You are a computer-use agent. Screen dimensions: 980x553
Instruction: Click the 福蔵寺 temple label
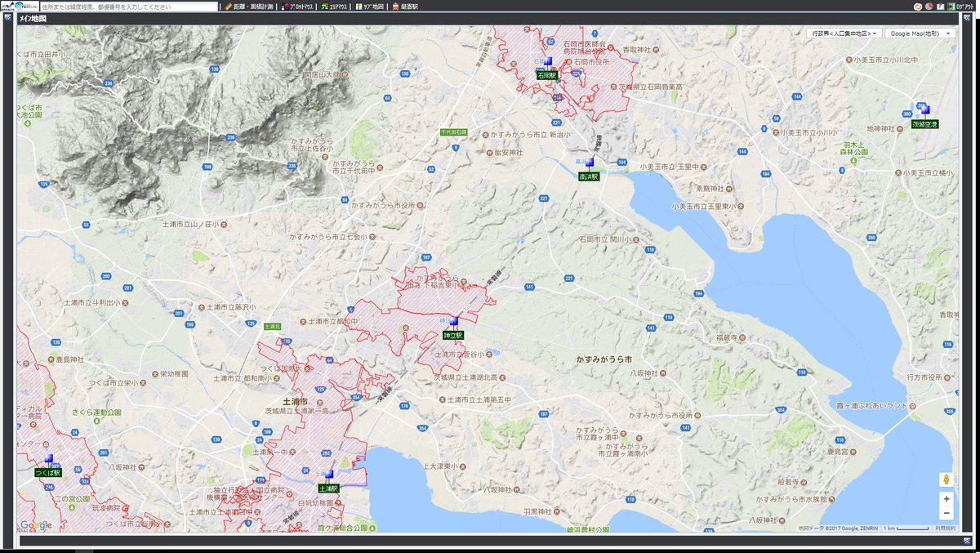click(x=726, y=337)
